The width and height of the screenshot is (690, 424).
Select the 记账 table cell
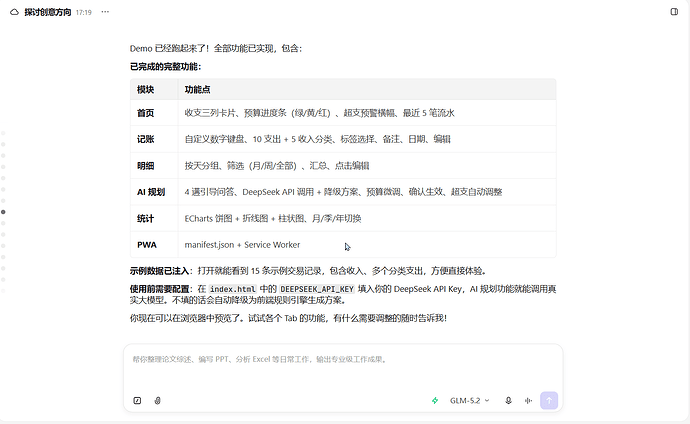coord(154,139)
